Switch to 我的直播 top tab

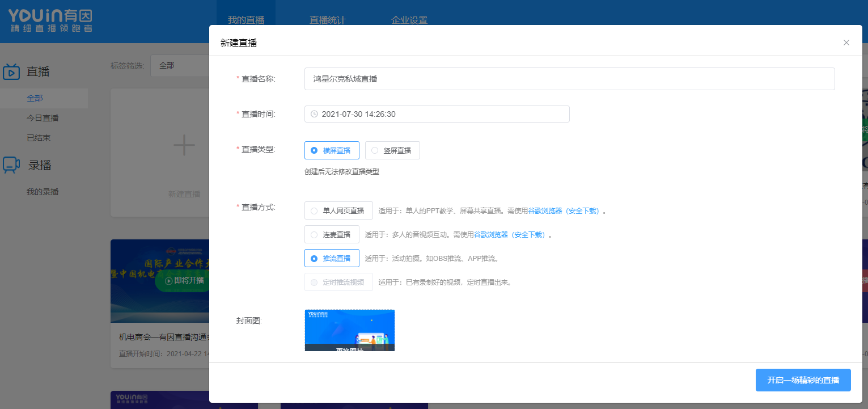[x=246, y=20]
